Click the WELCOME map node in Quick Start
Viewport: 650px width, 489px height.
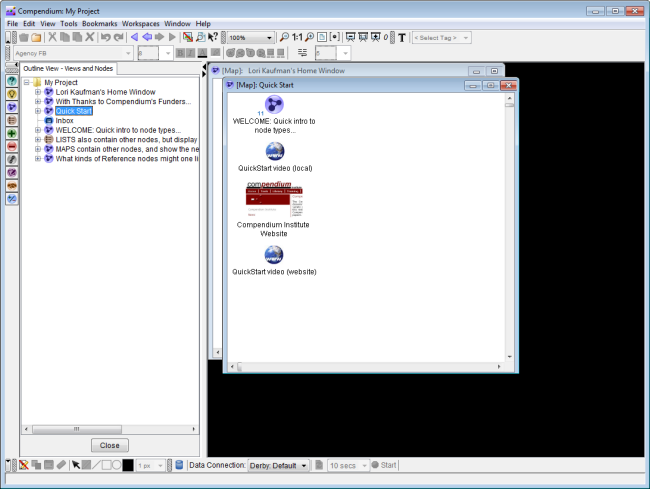coord(274,104)
